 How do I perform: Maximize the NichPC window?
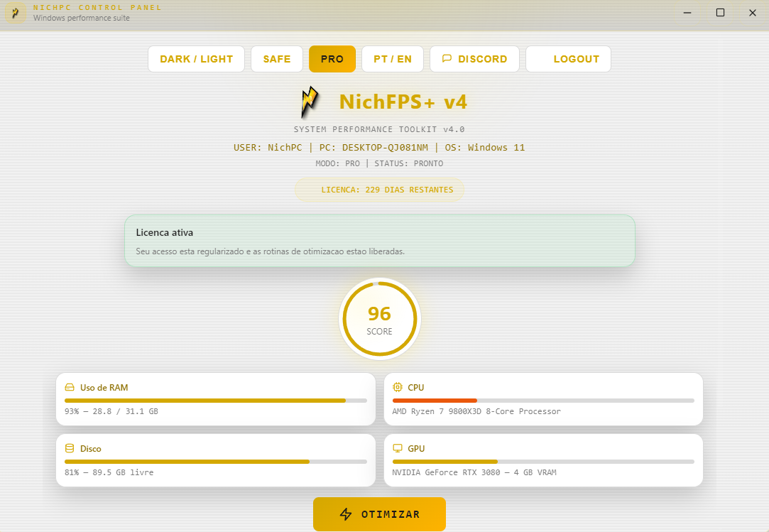(x=720, y=13)
